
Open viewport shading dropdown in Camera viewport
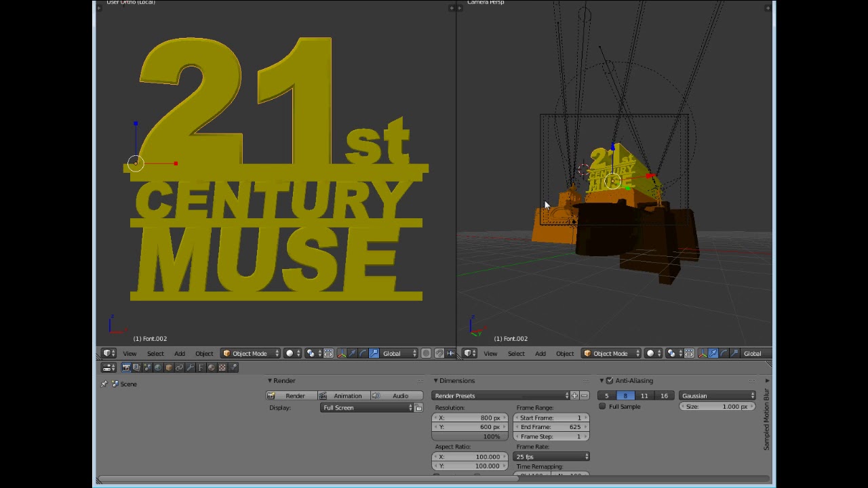pos(653,353)
